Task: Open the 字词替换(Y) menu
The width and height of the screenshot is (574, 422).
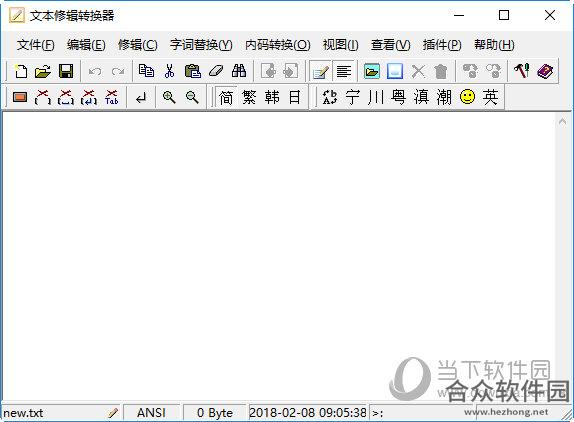Action: coord(201,45)
